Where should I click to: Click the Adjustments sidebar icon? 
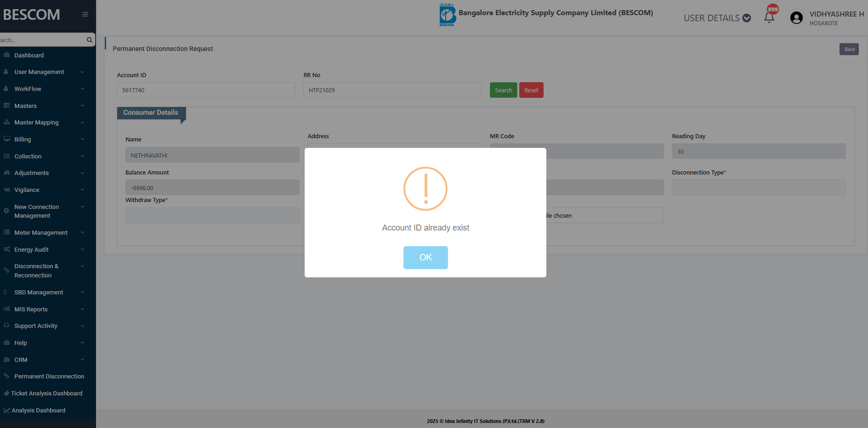click(6, 173)
